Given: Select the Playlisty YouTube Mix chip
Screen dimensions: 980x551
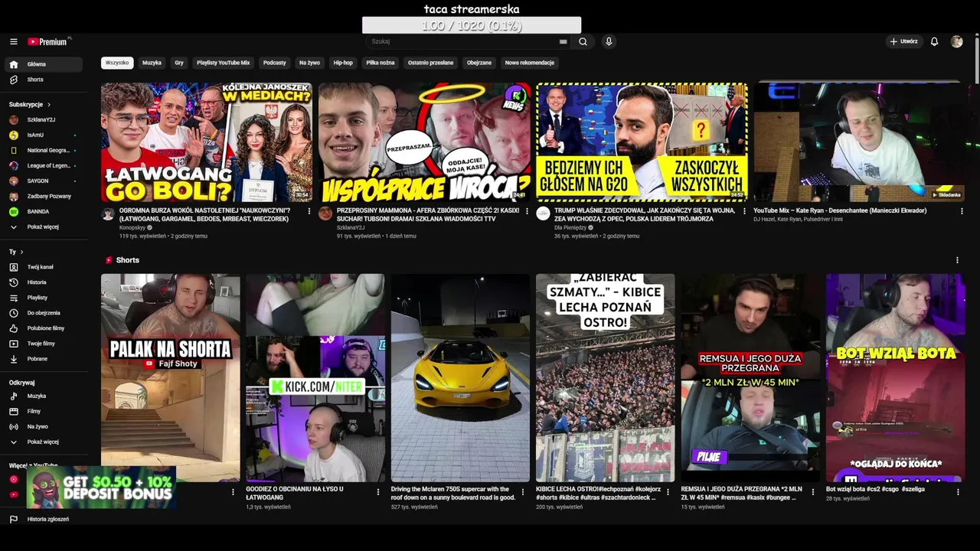Looking at the screenshot, I should click(223, 63).
